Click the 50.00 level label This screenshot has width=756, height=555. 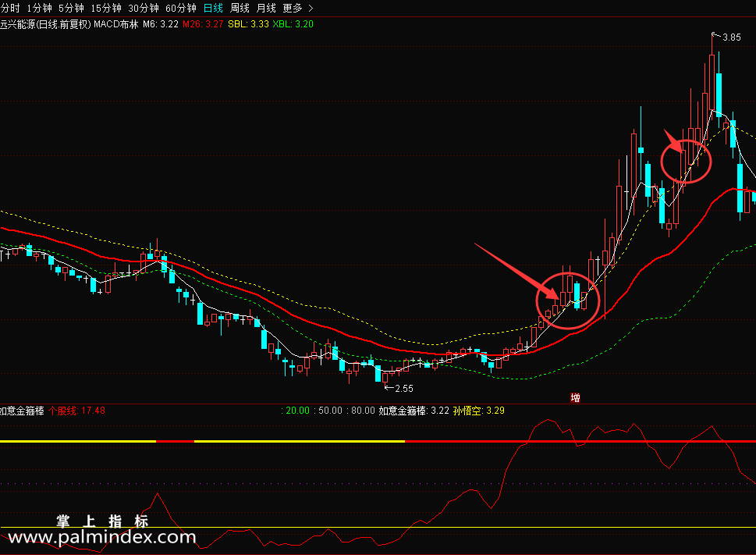(x=330, y=411)
